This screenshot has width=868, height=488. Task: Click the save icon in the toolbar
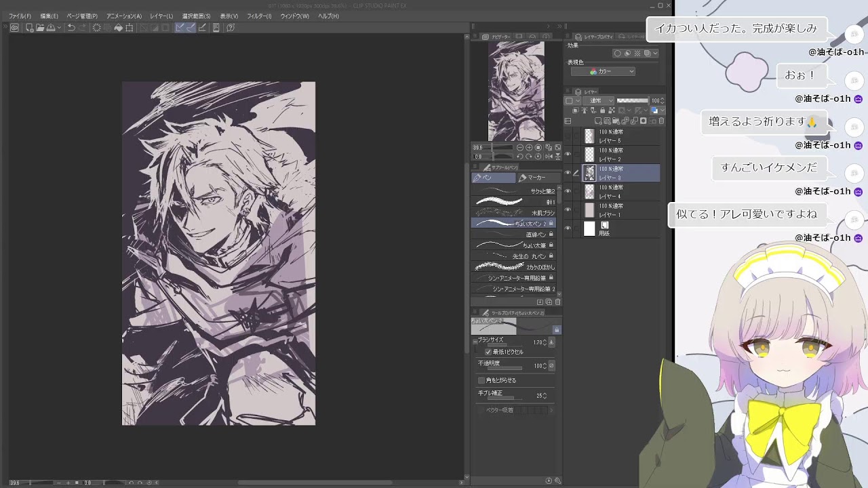[52, 28]
